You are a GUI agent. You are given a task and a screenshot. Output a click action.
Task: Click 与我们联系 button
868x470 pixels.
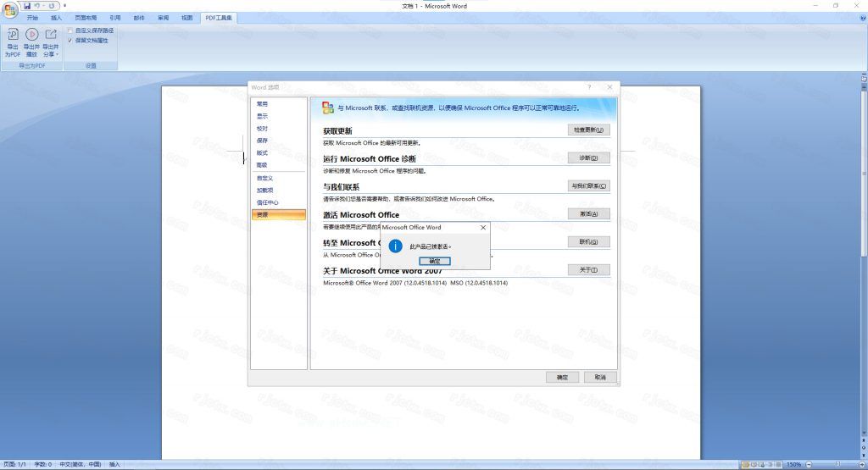[589, 185]
